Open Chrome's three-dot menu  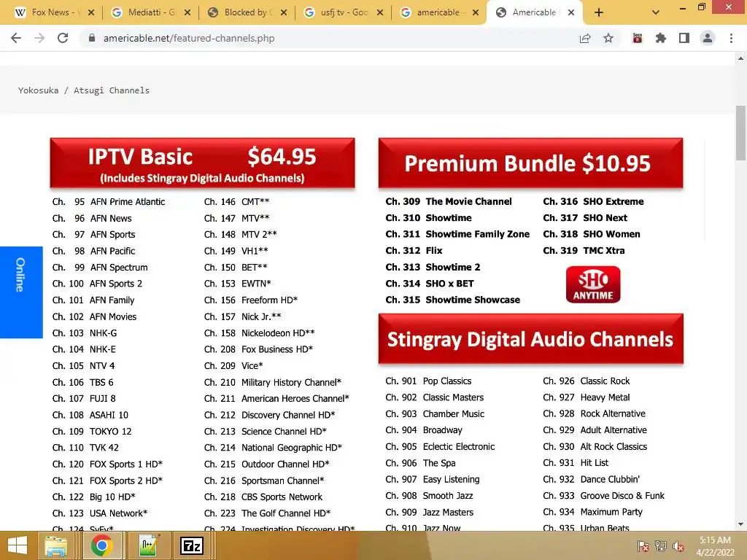pyautogui.click(x=731, y=38)
